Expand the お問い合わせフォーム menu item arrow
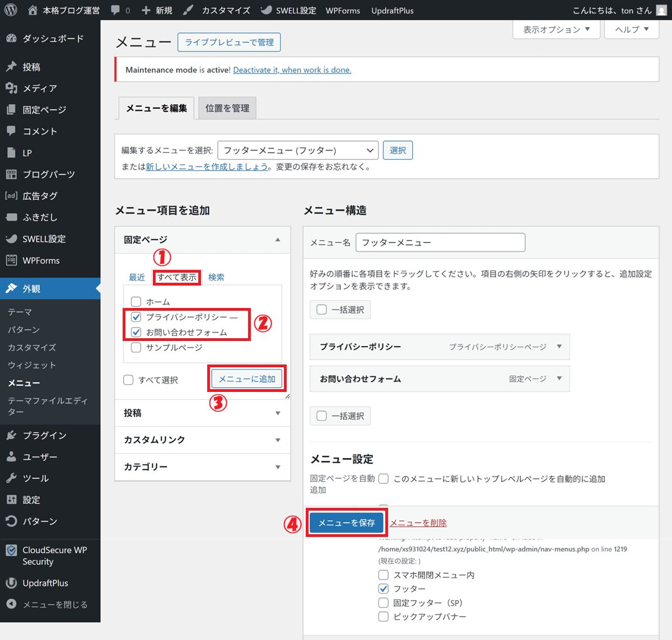This screenshot has width=672, height=640. click(559, 379)
